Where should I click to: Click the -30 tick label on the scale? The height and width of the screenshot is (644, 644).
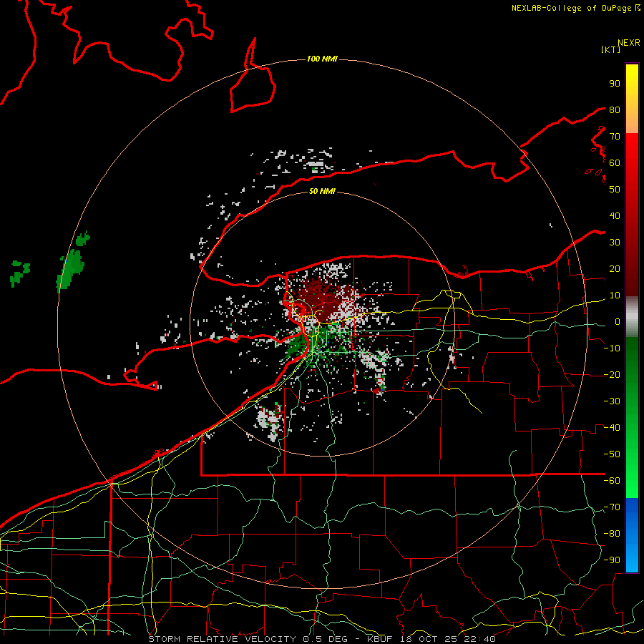612,401
